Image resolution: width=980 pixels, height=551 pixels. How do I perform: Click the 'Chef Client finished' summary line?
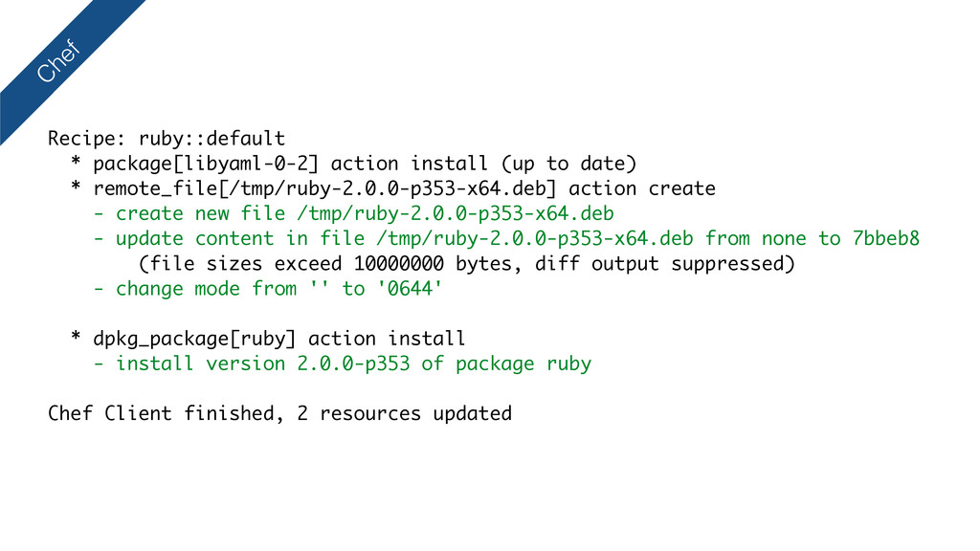(280, 413)
